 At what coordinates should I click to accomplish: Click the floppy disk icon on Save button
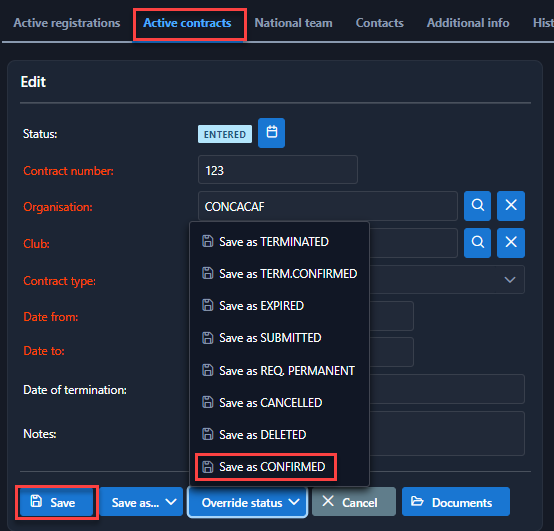(x=36, y=501)
